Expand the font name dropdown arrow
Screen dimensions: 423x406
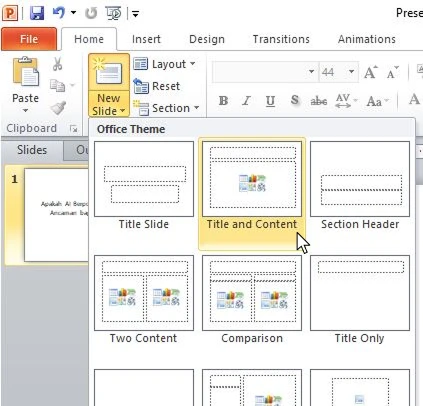click(x=311, y=72)
